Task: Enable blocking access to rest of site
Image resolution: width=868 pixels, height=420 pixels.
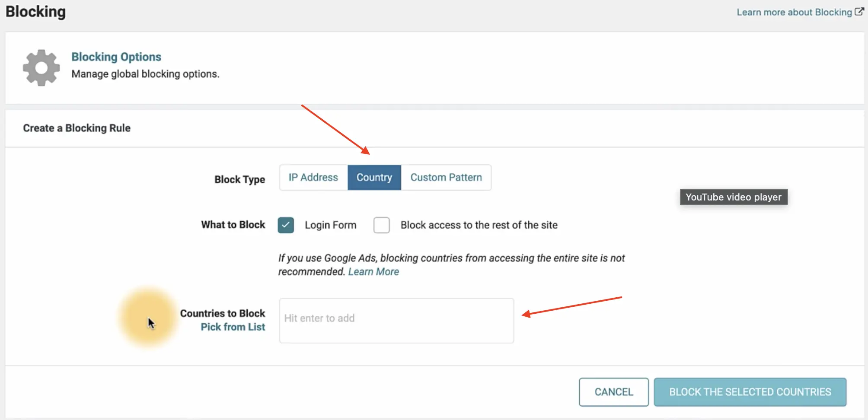Action: point(382,225)
